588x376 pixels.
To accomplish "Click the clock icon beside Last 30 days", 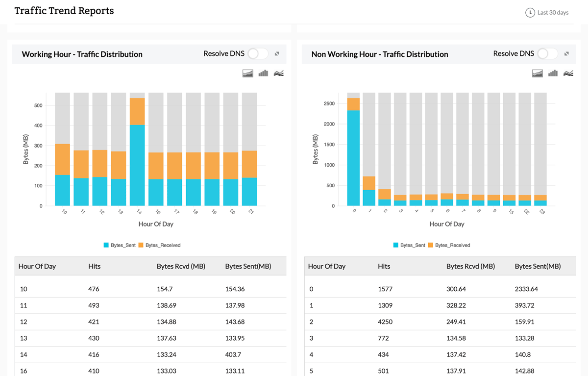I will [x=530, y=13].
